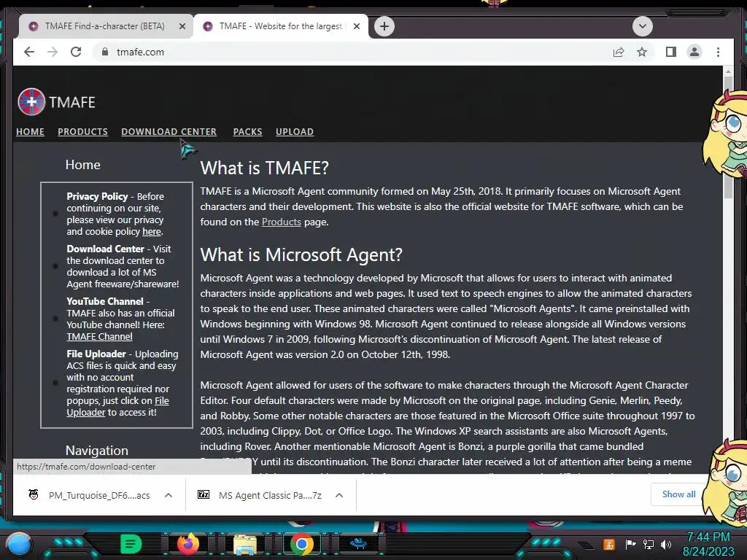The image size is (747, 560).
Task: Click the Show all downloads button
Action: point(678,494)
